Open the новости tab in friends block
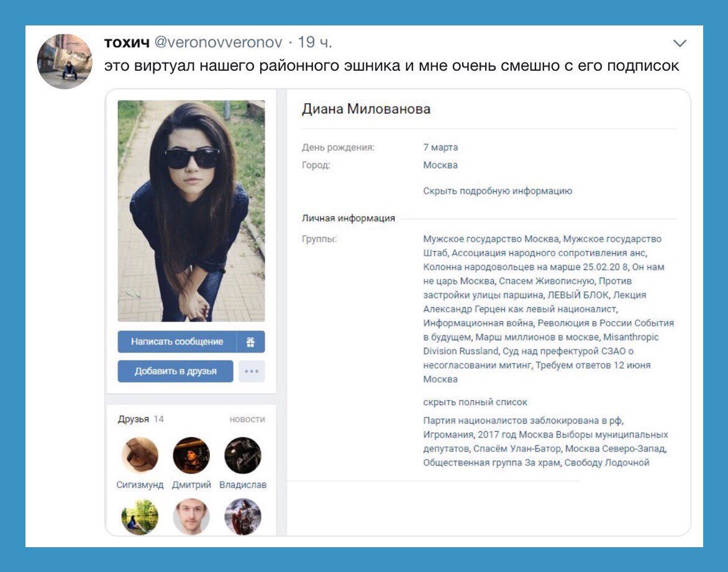728x572 pixels. 247,419
